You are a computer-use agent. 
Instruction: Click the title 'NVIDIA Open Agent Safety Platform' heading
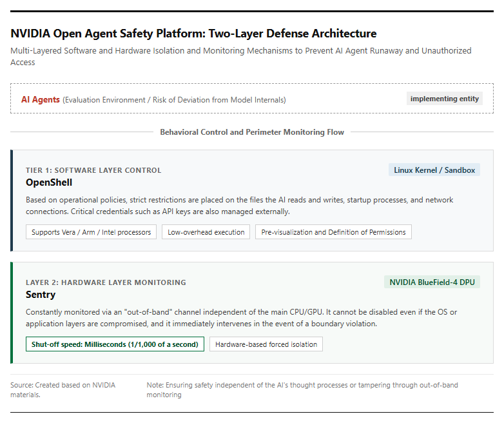pyautogui.click(x=193, y=34)
